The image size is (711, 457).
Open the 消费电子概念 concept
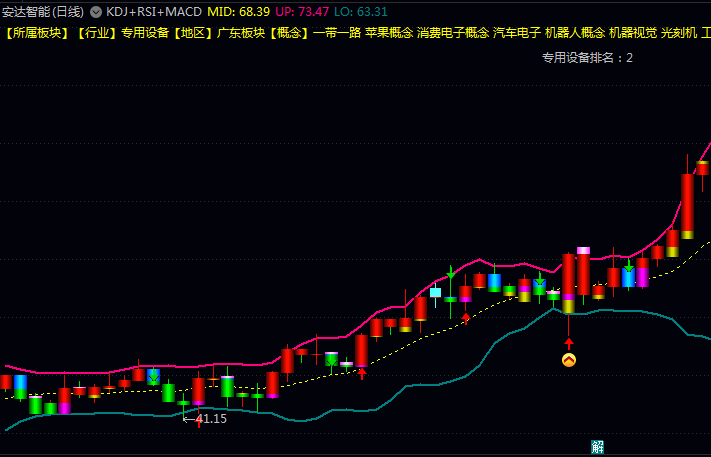(453, 33)
